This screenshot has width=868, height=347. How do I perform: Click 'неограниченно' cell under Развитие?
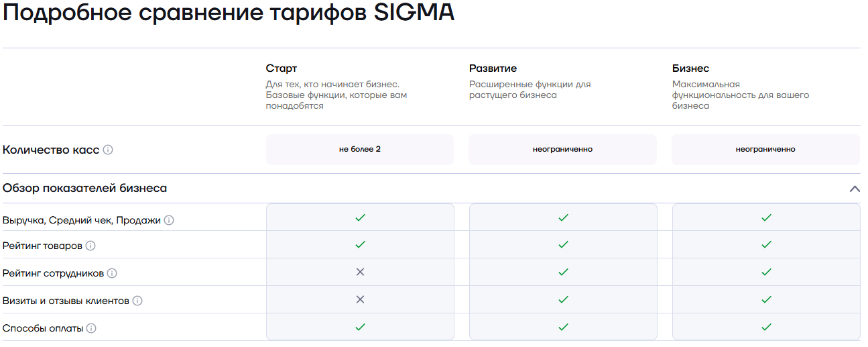[562, 149]
